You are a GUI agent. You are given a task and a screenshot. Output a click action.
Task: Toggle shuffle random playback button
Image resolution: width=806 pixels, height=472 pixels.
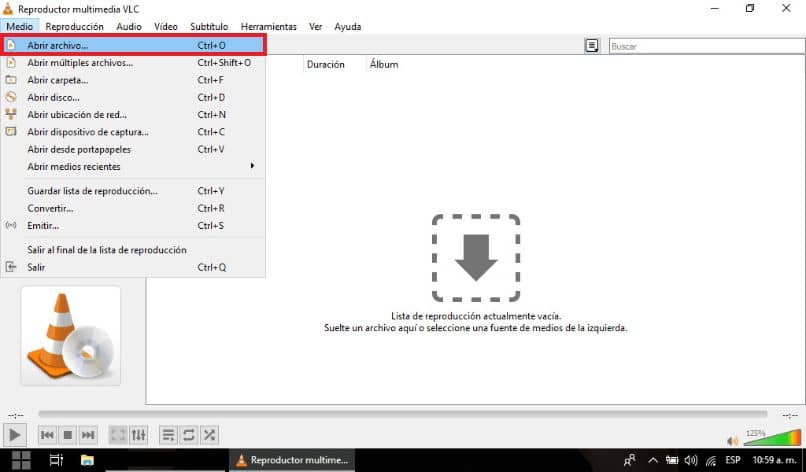(x=209, y=435)
